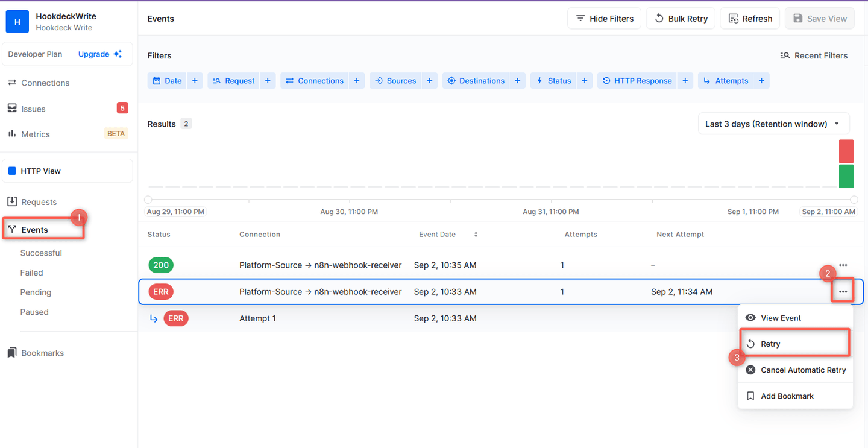
Task: Click the Requests icon in the sidebar
Action: click(x=13, y=201)
